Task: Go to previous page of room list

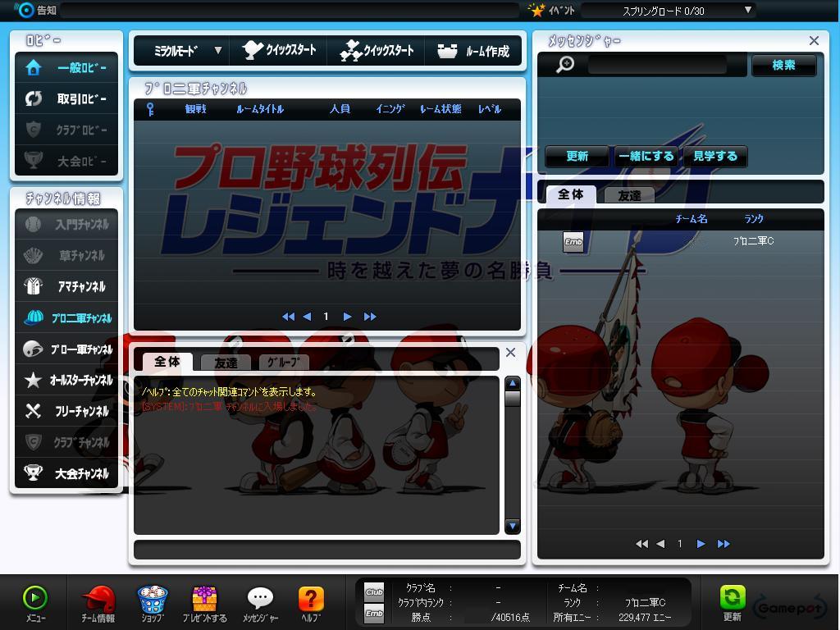Action: coord(307,317)
